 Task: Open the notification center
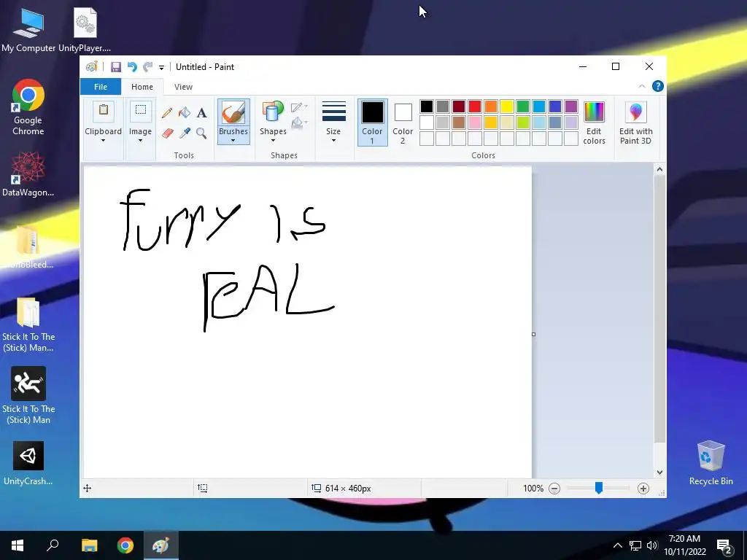tap(724, 545)
